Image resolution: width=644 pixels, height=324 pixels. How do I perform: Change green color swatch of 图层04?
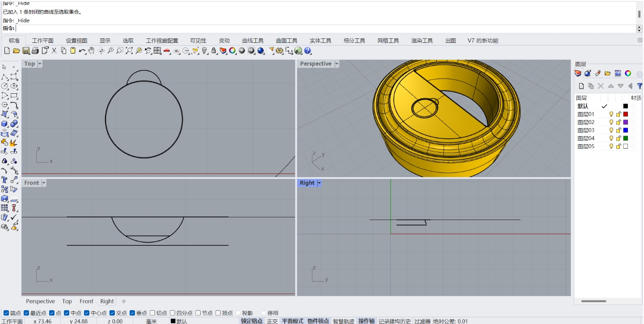626,138
